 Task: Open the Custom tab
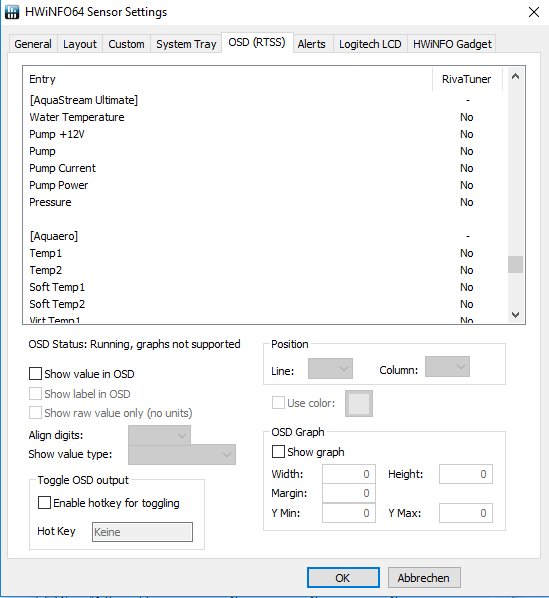click(127, 44)
